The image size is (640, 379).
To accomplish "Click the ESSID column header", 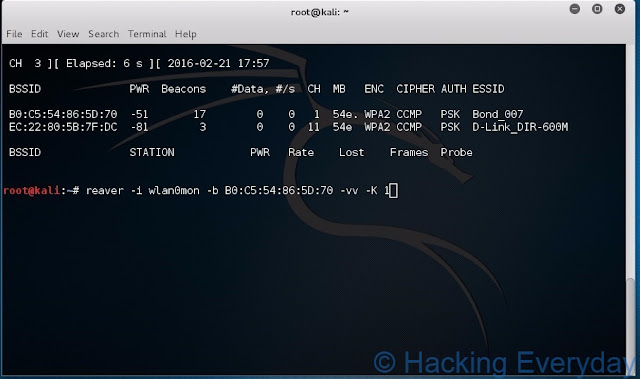I will 488,89.
